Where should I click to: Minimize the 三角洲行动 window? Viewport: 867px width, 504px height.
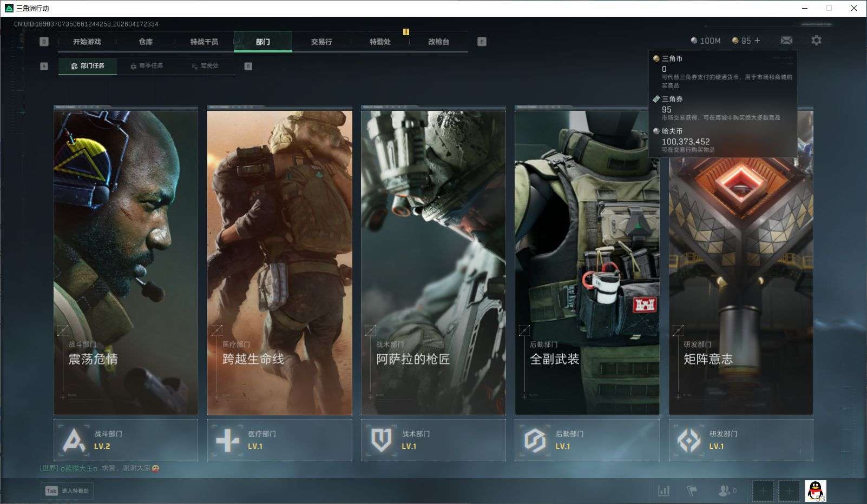804,8
